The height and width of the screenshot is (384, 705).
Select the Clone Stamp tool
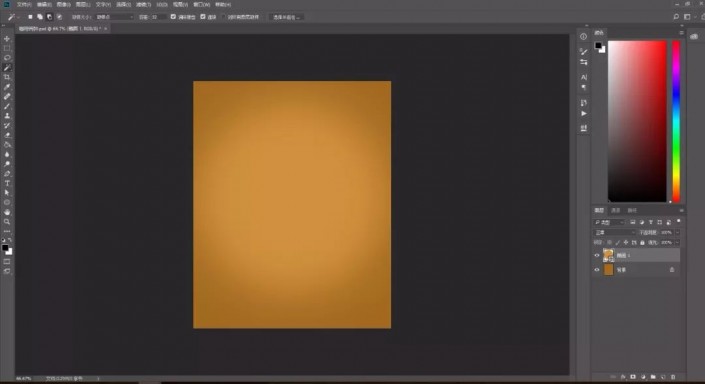pos(7,116)
